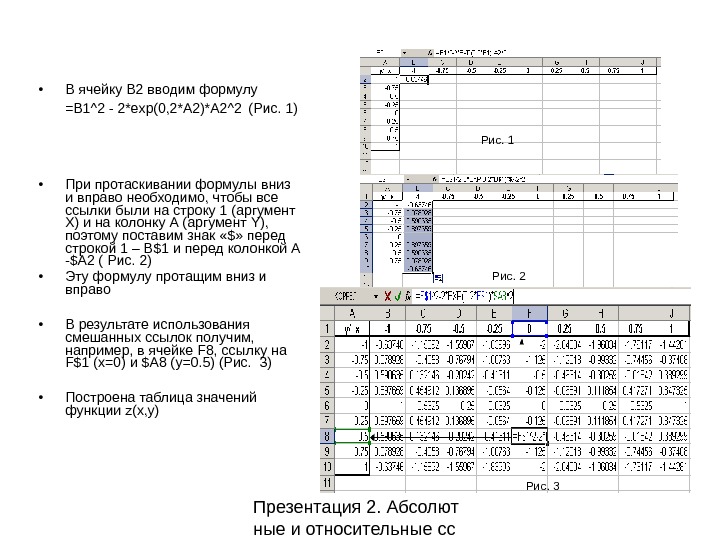Select highlighted column F header in Рис. 3
This screenshot has height=540, width=720.
pos(529,313)
